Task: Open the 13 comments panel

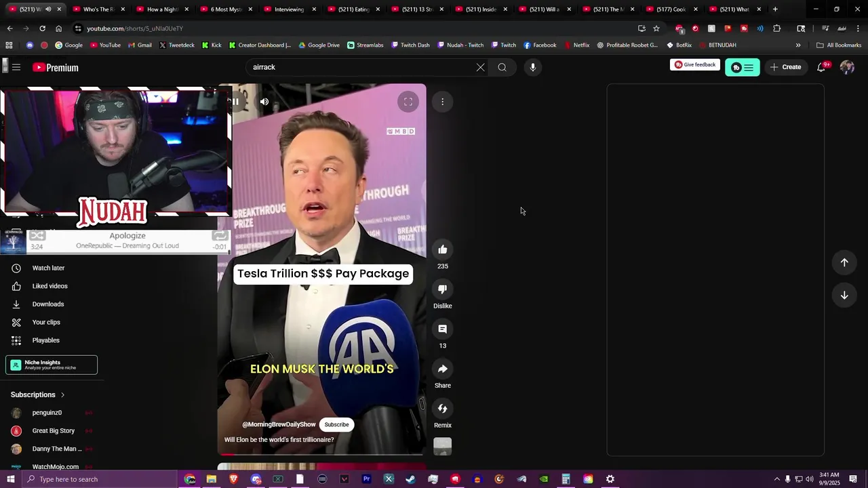Action: click(x=442, y=329)
